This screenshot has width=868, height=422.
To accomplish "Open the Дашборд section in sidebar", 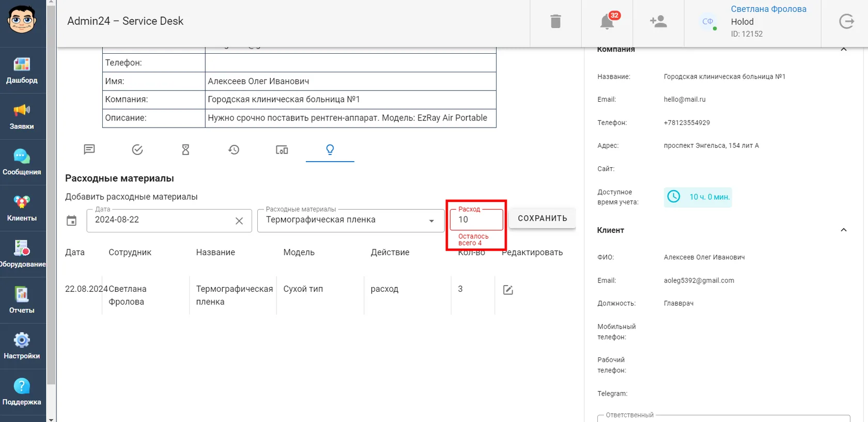I will (x=22, y=70).
